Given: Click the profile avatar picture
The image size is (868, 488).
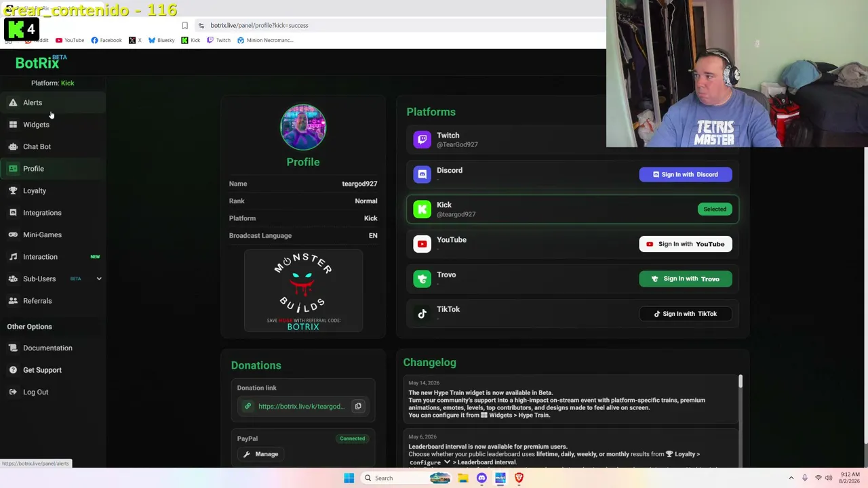Looking at the screenshot, I should (x=303, y=127).
